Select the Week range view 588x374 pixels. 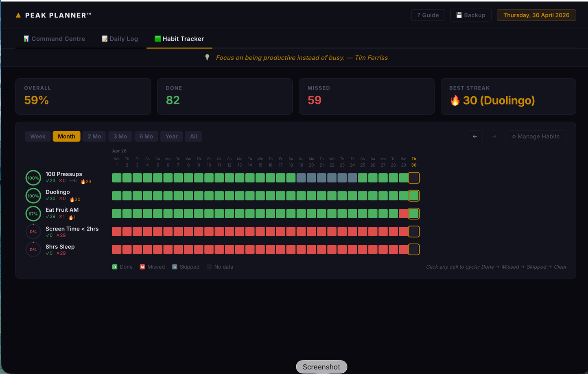click(38, 136)
